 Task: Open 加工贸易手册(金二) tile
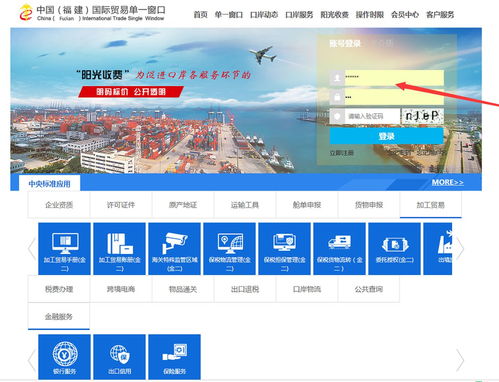point(64,249)
